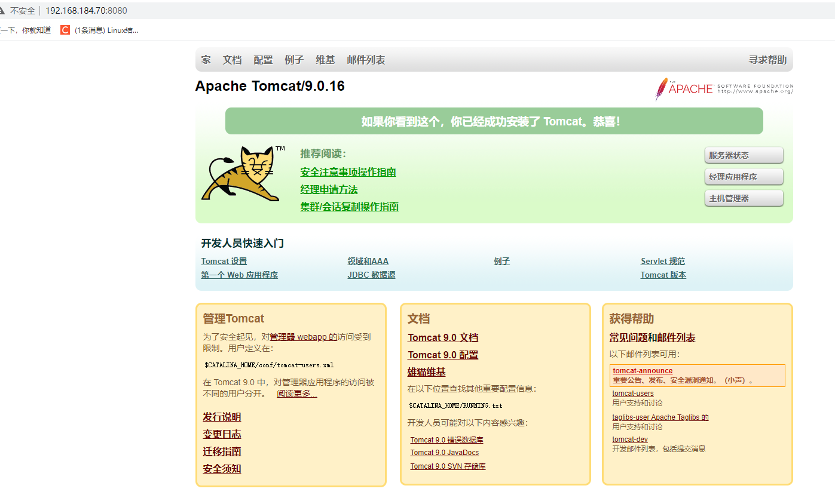Open the 发行说明 link
The height and width of the screenshot is (504, 835).
point(222,417)
